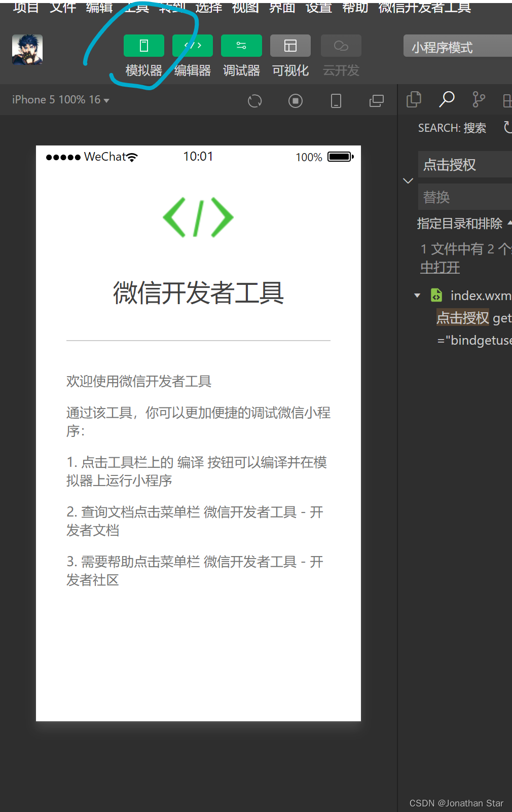Open the 帮助 menu
Screen dimensions: 512x812
355,7
